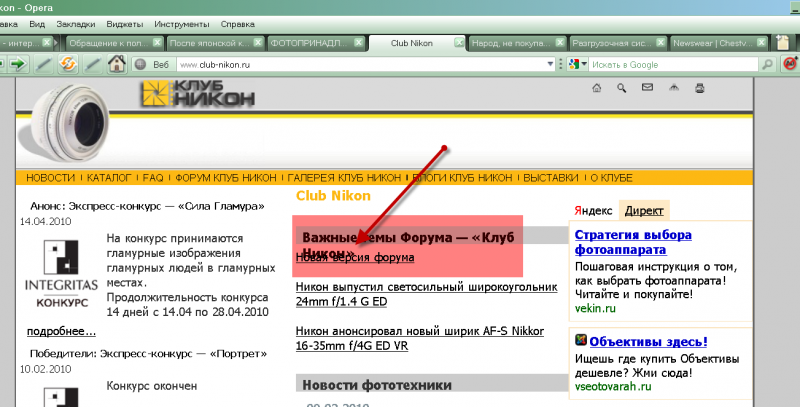Click the Club Nikon page heading
800x407 pixels.
[x=333, y=196]
